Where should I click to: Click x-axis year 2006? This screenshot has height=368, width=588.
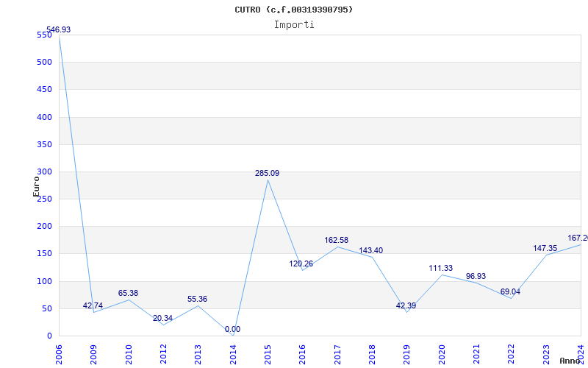[59, 355]
